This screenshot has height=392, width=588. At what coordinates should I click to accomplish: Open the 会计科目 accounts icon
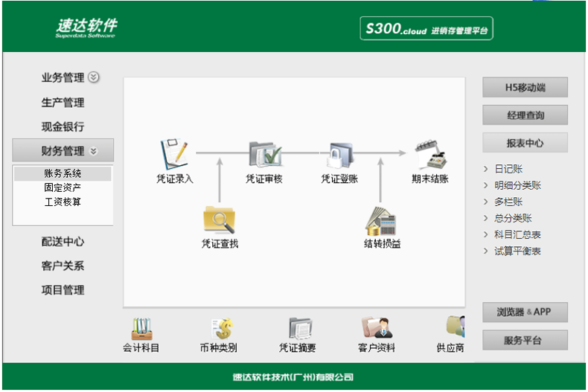click(x=141, y=329)
